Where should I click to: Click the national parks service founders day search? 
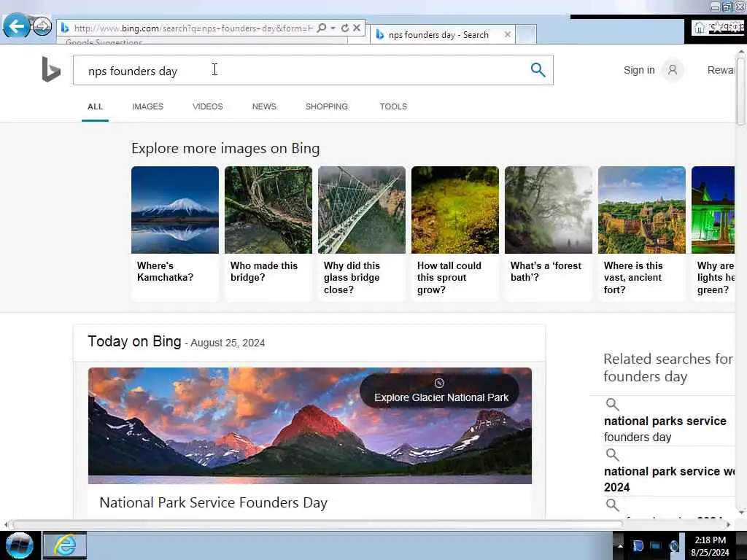click(x=665, y=429)
